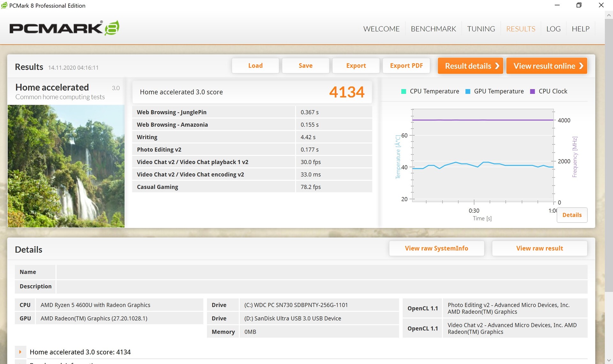This screenshot has height=364, width=613.
Task: Click the PCMark 8 logo
Action: pyautogui.click(x=64, y=28)
